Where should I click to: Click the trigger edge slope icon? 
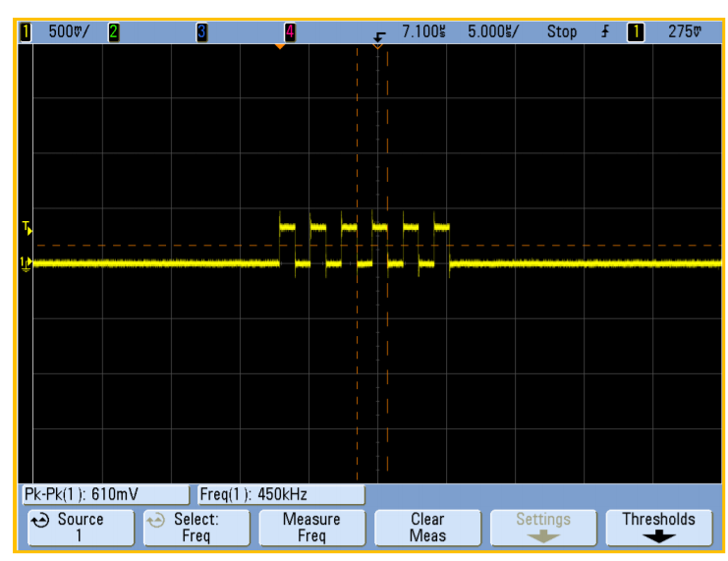(x=605, y=31)
